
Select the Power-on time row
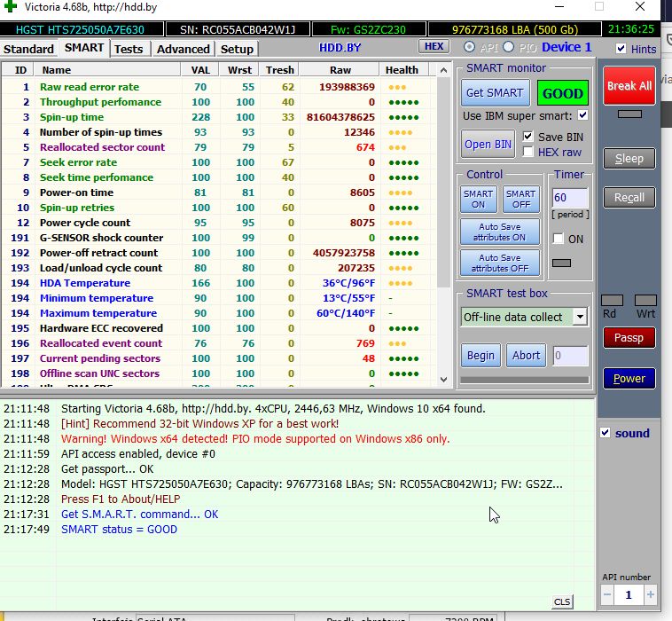219,193
